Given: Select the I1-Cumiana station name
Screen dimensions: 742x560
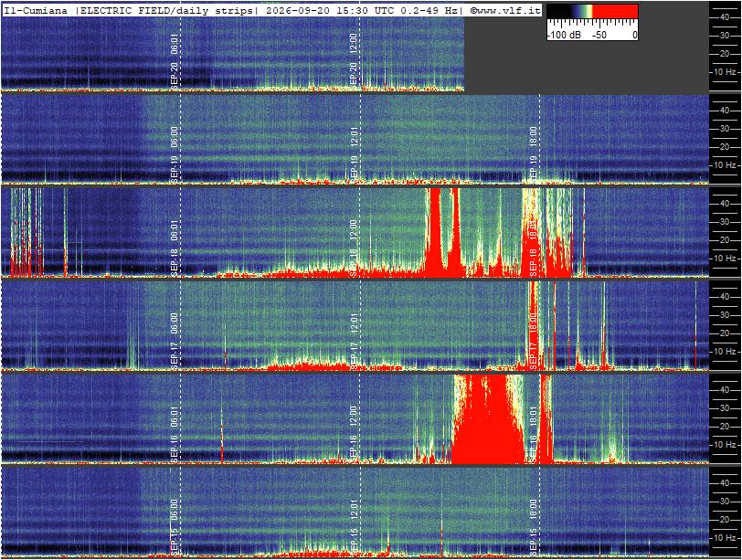Looking at the screenshot, I should pos(36,10).
